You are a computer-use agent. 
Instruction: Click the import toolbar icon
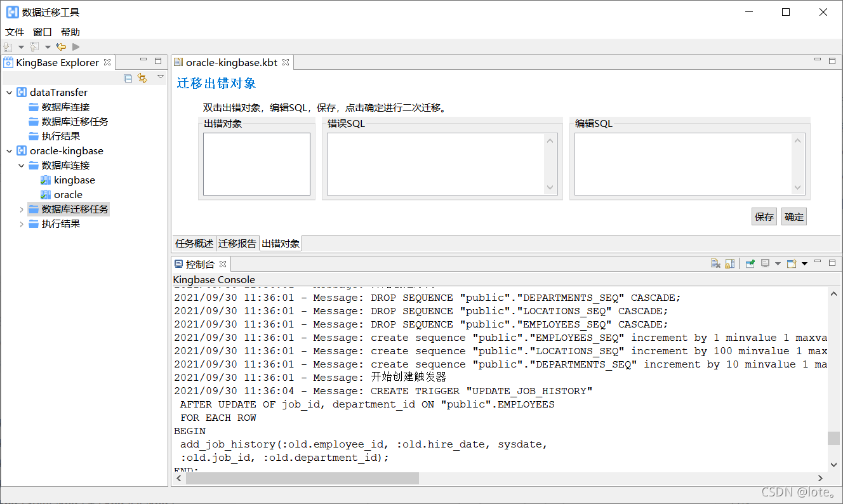(x=8, y=47)
